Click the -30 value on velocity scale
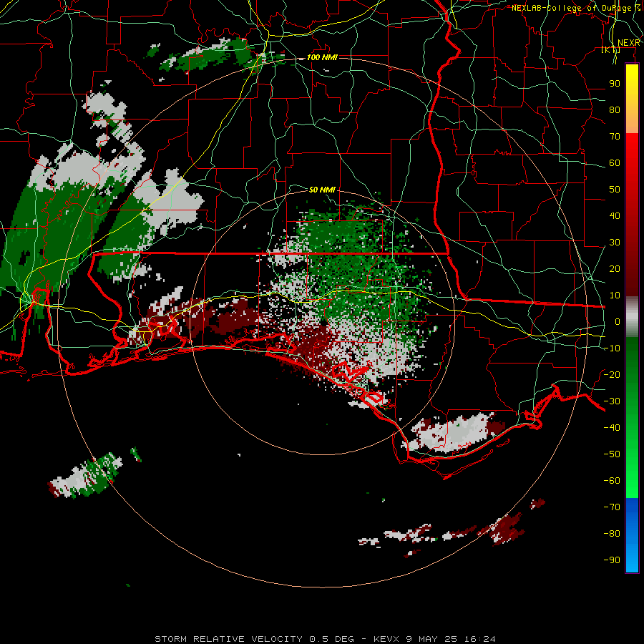 tap(612, 401)
